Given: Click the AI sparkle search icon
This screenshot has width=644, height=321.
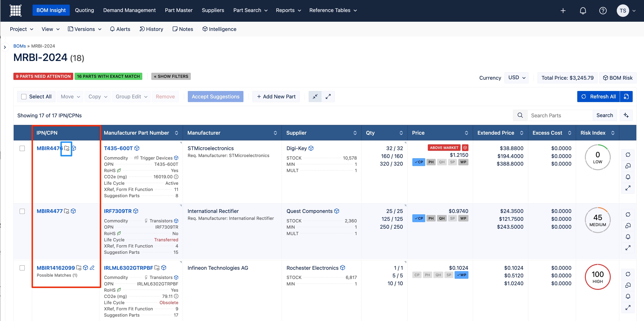Looking at the screenshot, I should [626, 115].
